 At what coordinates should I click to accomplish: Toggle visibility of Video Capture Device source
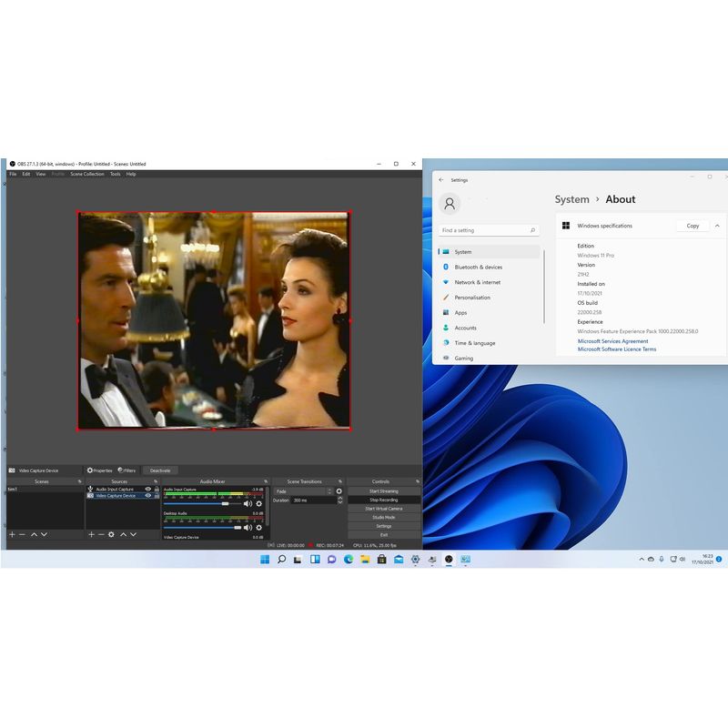[148, 495]
